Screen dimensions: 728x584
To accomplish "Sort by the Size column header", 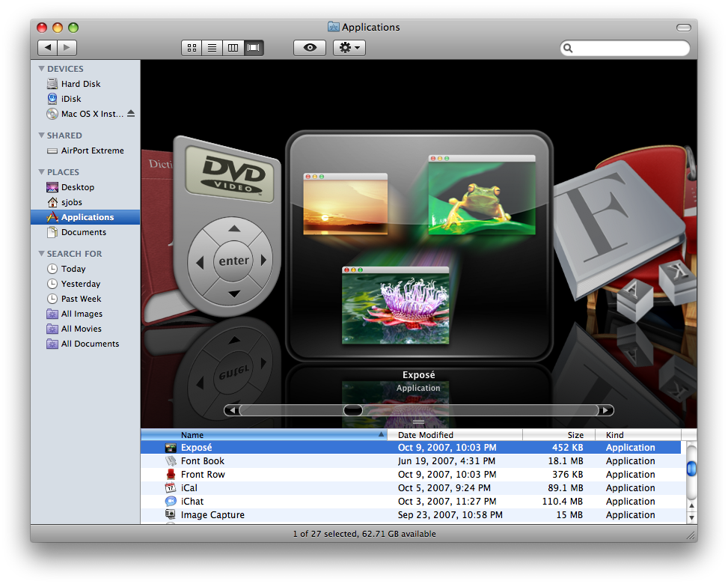I will click(559, 435).
